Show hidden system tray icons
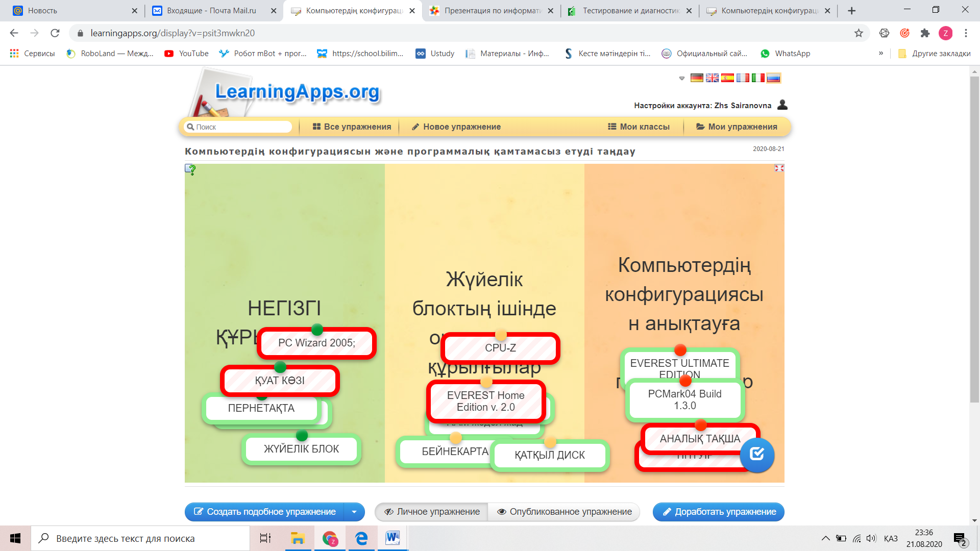980x551 pixels. click(x=825, y=538)
